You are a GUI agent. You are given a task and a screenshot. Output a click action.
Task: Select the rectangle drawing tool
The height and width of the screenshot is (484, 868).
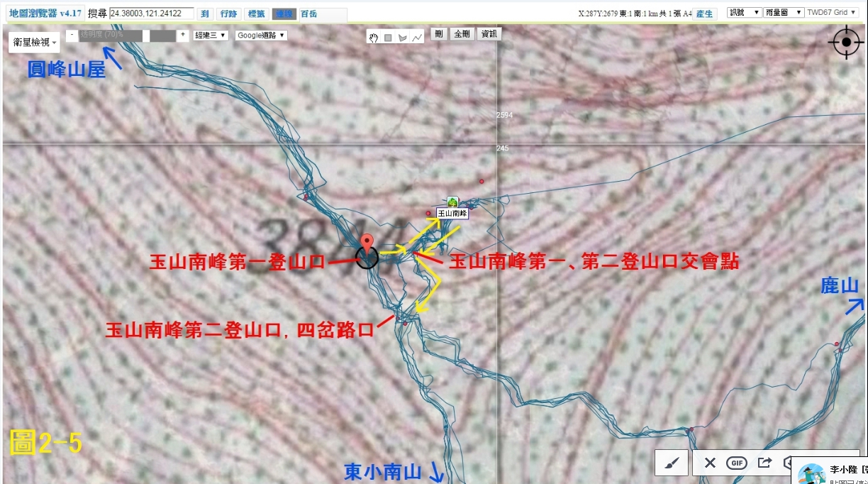pyautogui.click(x=388, y=38)
